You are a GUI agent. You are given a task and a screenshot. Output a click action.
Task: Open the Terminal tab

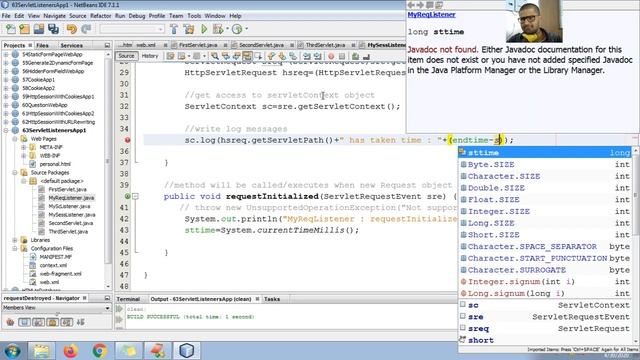pyautogui.click(x=128, y=299)
